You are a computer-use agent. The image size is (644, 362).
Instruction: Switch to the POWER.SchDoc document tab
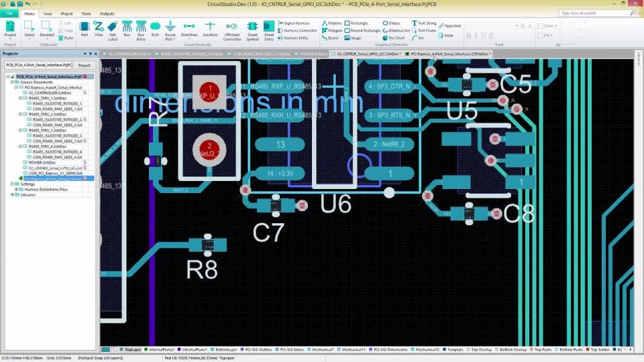coord(311,54)
